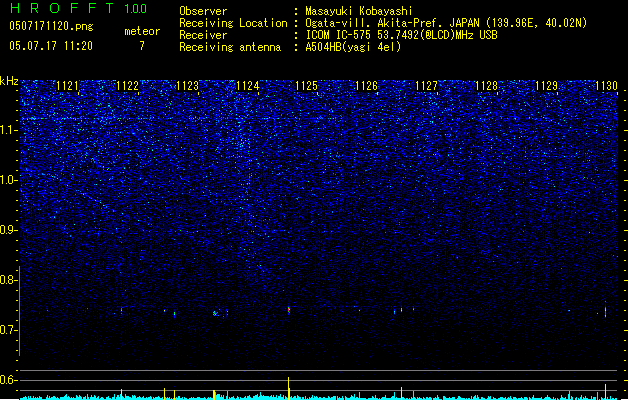The image size is (629, 400).
Task: Click the kHz axis unit label
Action: [9, 81]
